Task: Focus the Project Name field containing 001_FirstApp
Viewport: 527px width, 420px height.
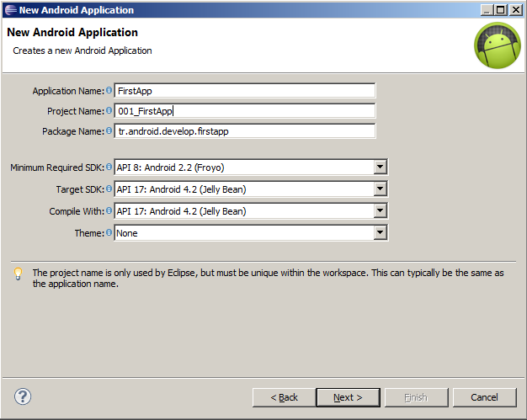Action: click(245, 111)
